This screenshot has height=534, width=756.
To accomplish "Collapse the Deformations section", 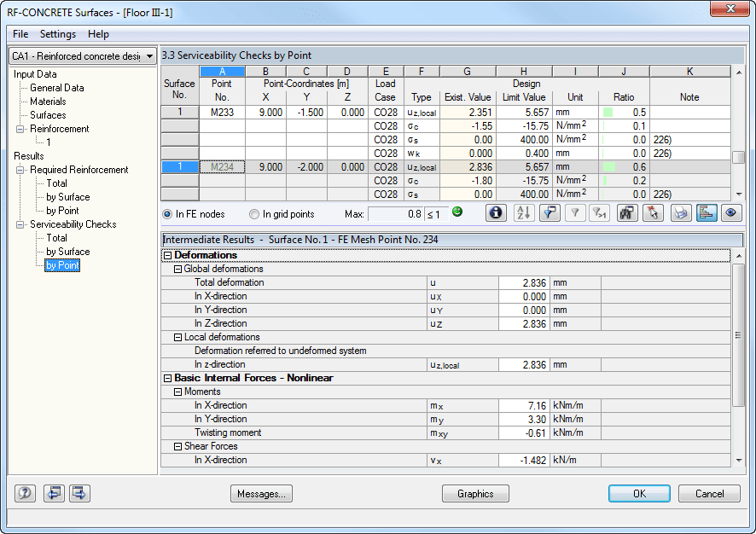I will pos(170,256).
